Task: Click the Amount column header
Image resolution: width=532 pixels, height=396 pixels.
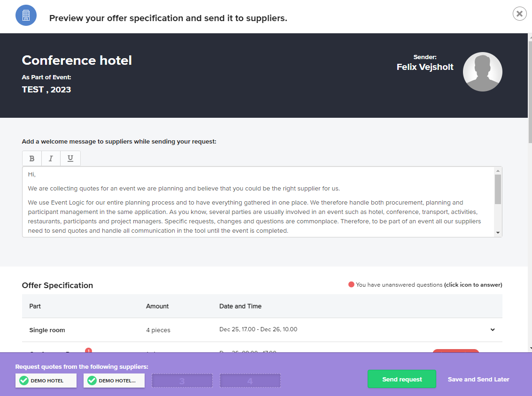Action: (157, 306)
